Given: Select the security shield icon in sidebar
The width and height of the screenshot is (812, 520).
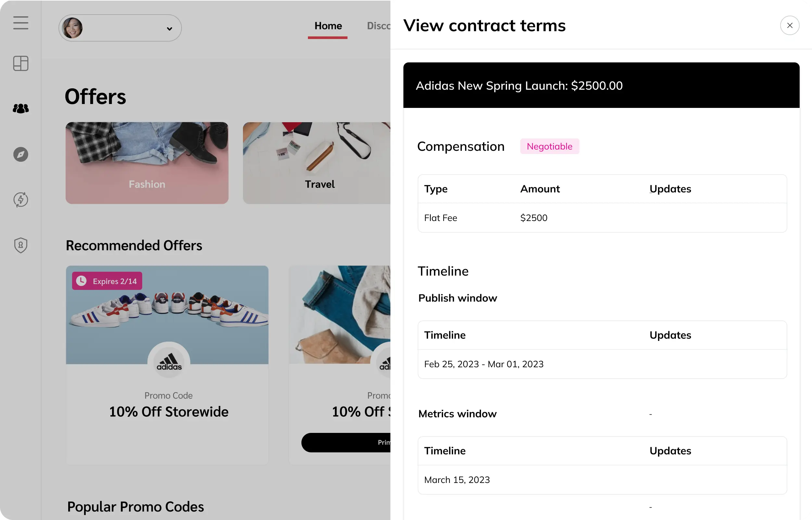Looking at the screenshot, I should [x=20, y=245].
